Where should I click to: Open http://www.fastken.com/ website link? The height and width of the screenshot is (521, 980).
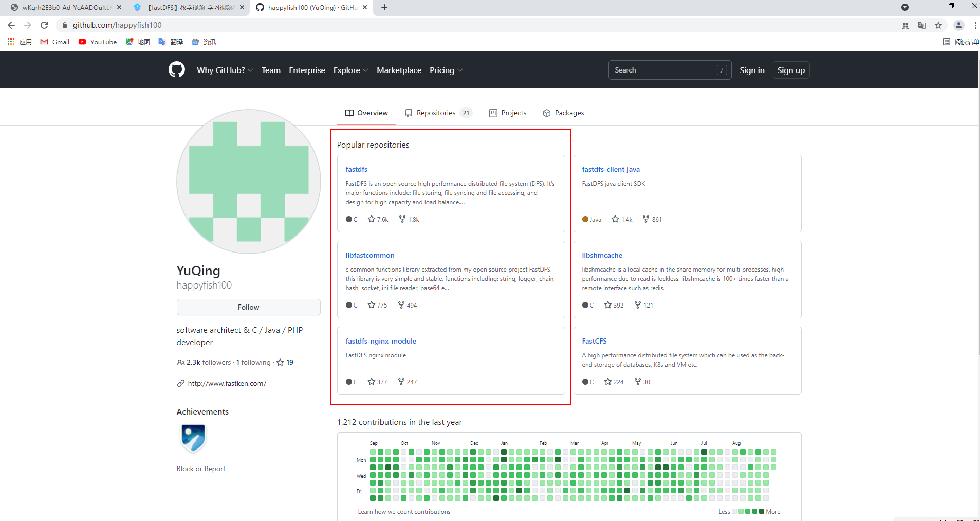(x=227, y=383)
